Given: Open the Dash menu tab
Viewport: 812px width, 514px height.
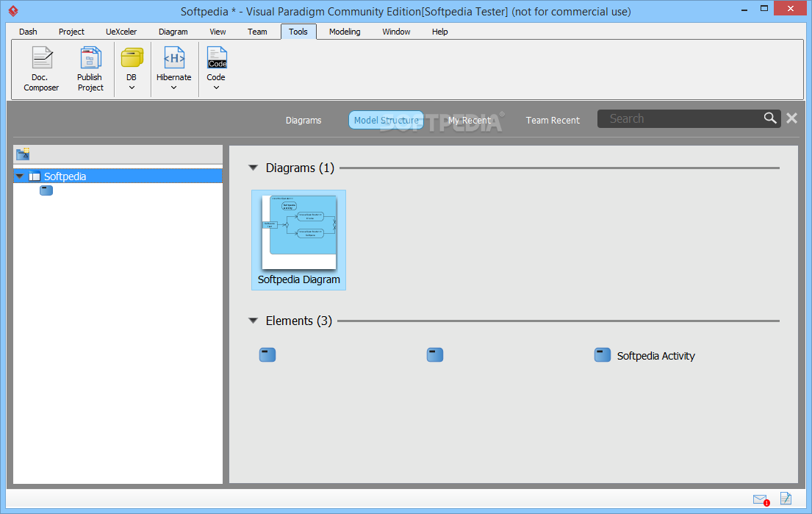Looking at the screenshot, I should pos(28,32).
